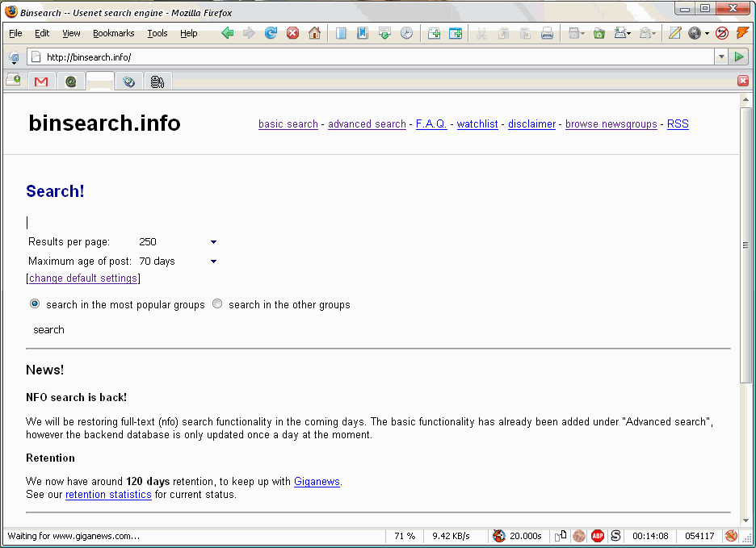
Task: Stop loading with the red X icon
Action: click(292, 33)
